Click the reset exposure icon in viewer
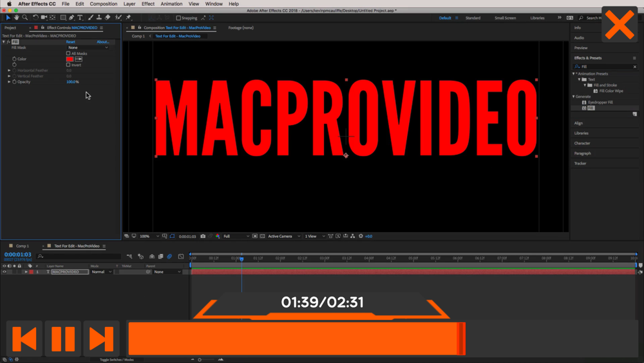This screenshot has width=644, height=363. (361, 237)
